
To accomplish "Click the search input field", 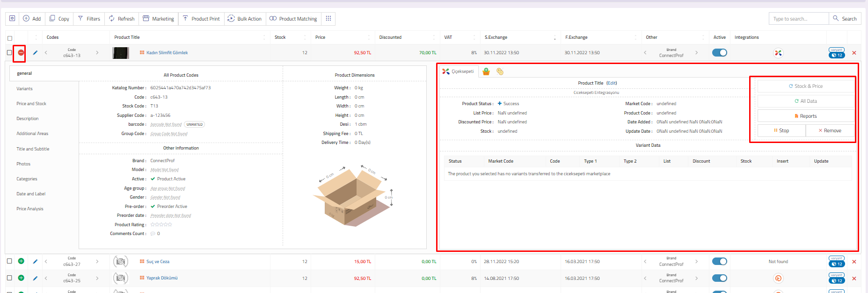I will [x=798, y=19].
